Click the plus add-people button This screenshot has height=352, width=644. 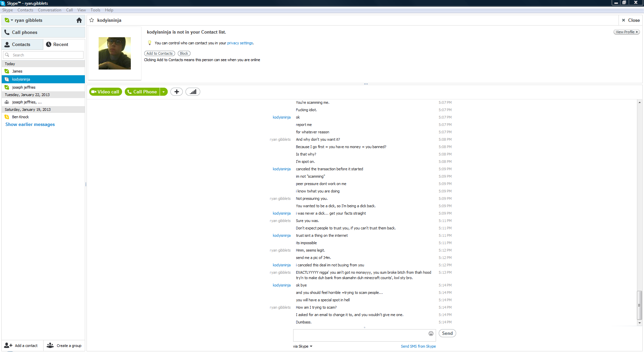[176, 92]
